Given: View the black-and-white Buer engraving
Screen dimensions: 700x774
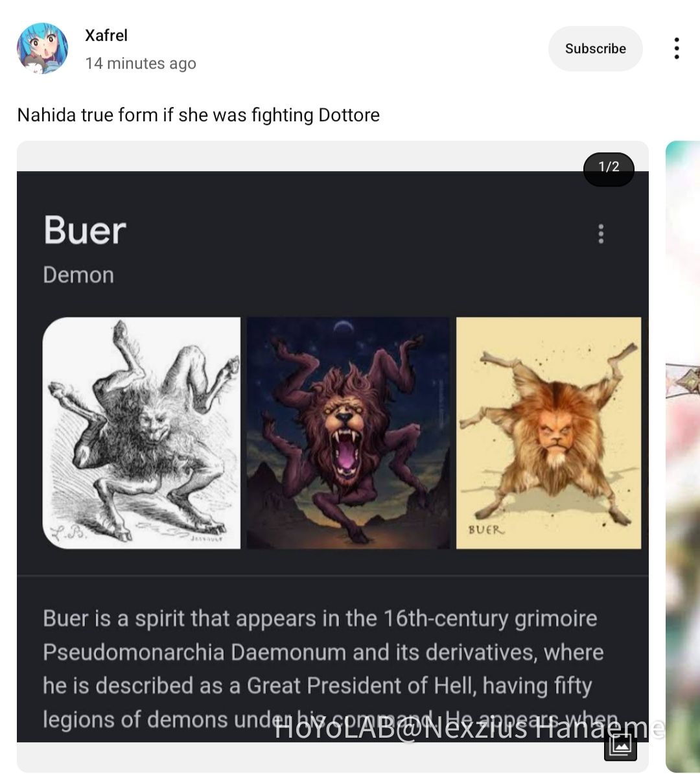Looking at the screenshot, I should tap(142, 432).
